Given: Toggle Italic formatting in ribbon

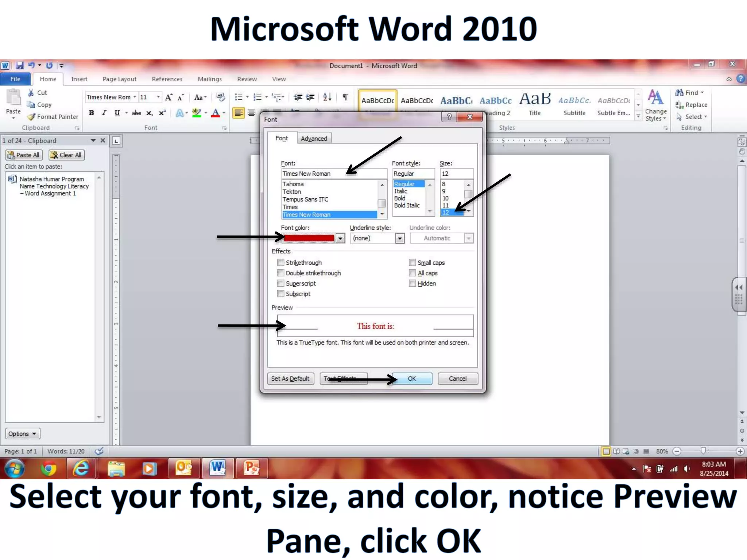Looking at the screenshot, I should [x=104, y=113].
